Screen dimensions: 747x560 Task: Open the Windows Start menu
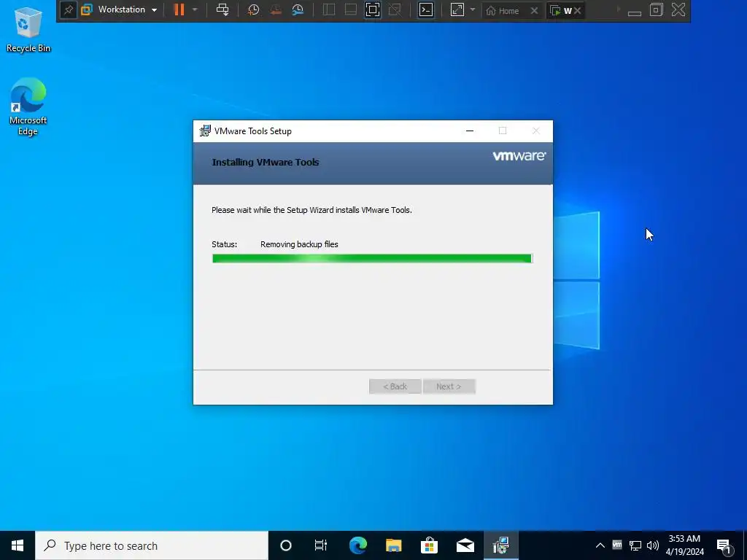pos(18,545)
